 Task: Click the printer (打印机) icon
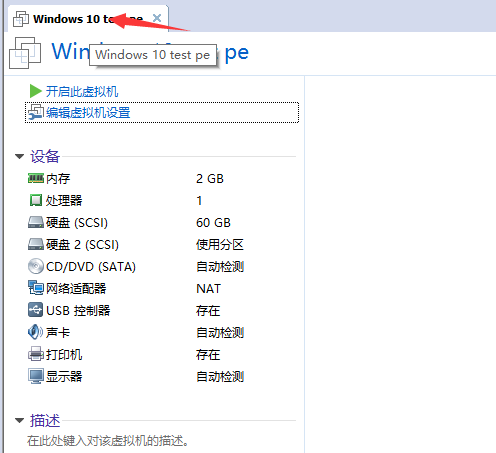(x=36, y=354)
